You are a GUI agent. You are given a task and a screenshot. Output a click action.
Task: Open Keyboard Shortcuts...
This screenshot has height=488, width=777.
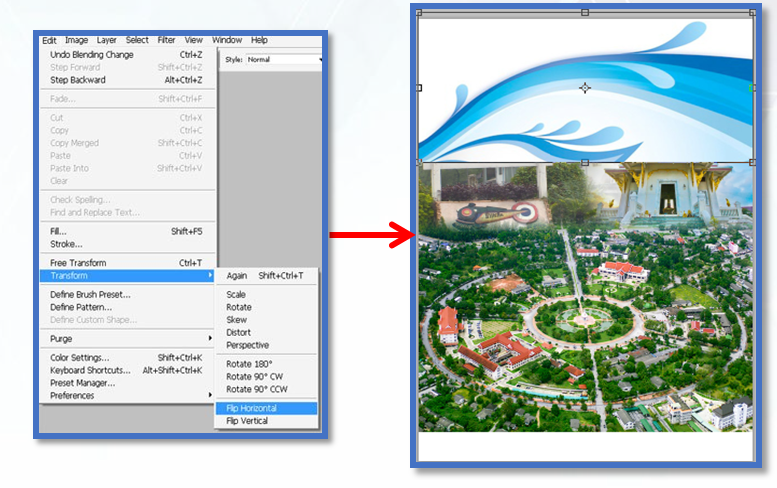[x=127, y=371]
